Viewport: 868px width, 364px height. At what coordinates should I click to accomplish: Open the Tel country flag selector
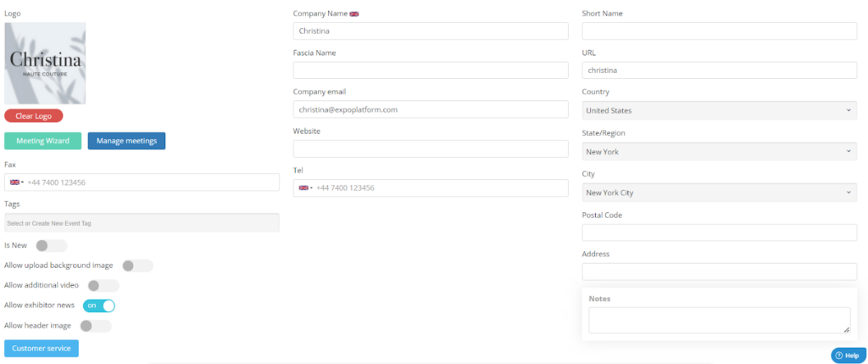(305, 188)
